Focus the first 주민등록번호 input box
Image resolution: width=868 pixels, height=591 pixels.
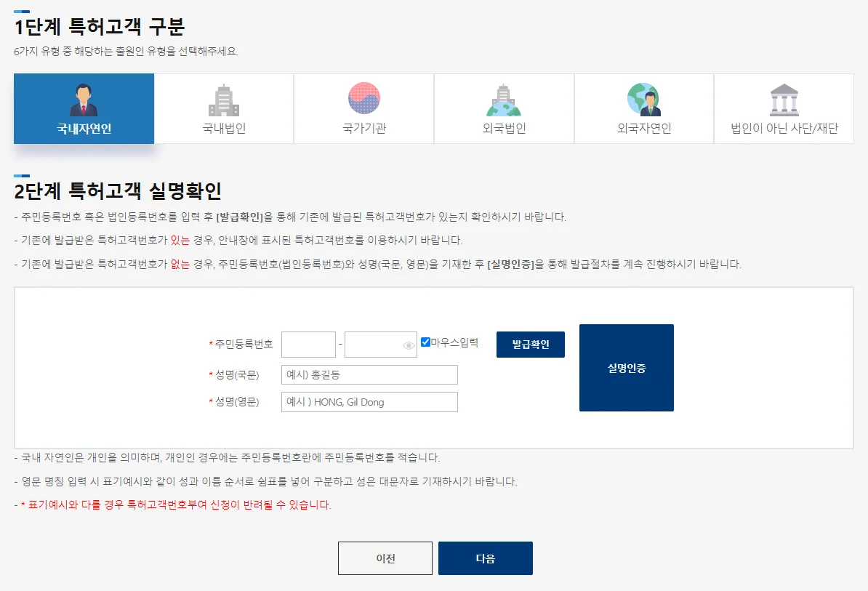pyautogui.click(x=308, y=345)
